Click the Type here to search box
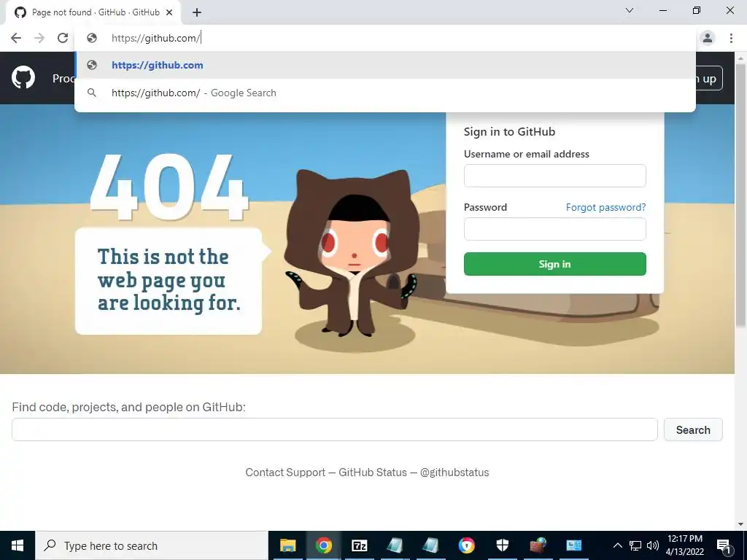 [152, 545]
